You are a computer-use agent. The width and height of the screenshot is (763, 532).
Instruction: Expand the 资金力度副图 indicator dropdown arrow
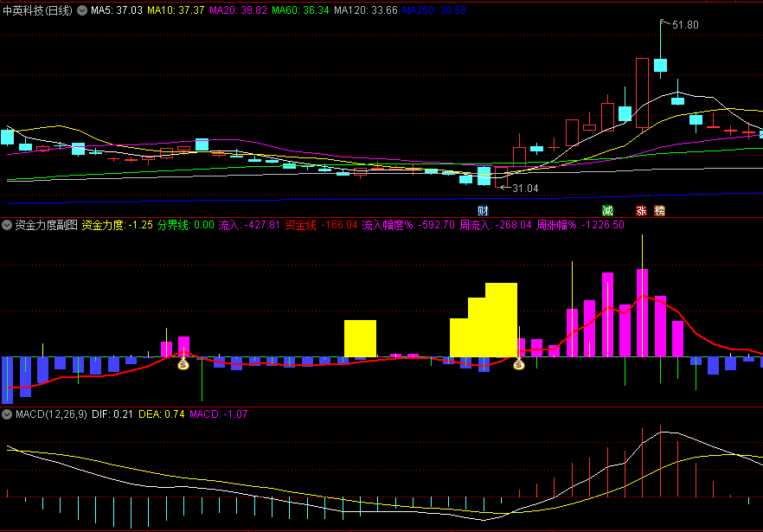[x=7, y=225]
